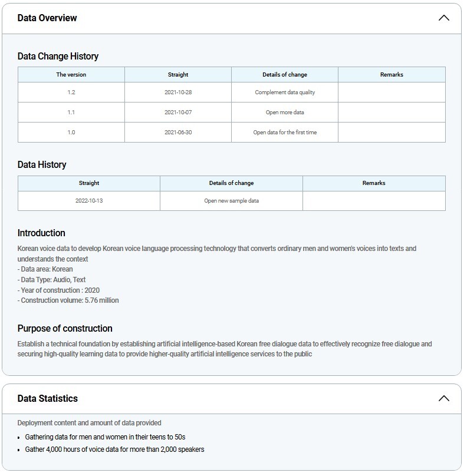
Task: Click the Data Change History heading
Action: [58, 57]
